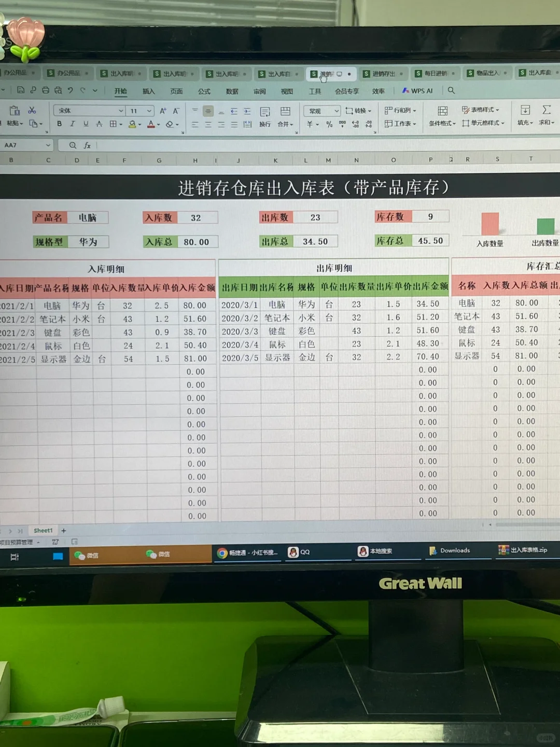The image size is (560, 747).
Task: Click the Fill color bucket icon
Action: 133,124
